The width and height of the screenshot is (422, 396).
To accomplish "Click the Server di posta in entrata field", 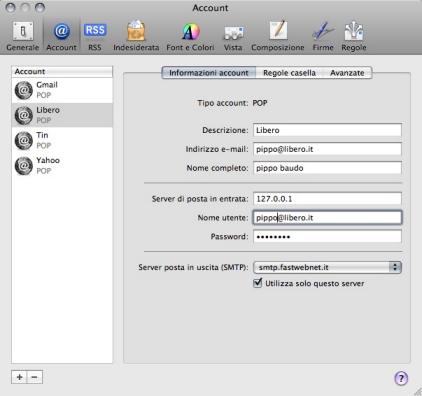I will point(327,199).
